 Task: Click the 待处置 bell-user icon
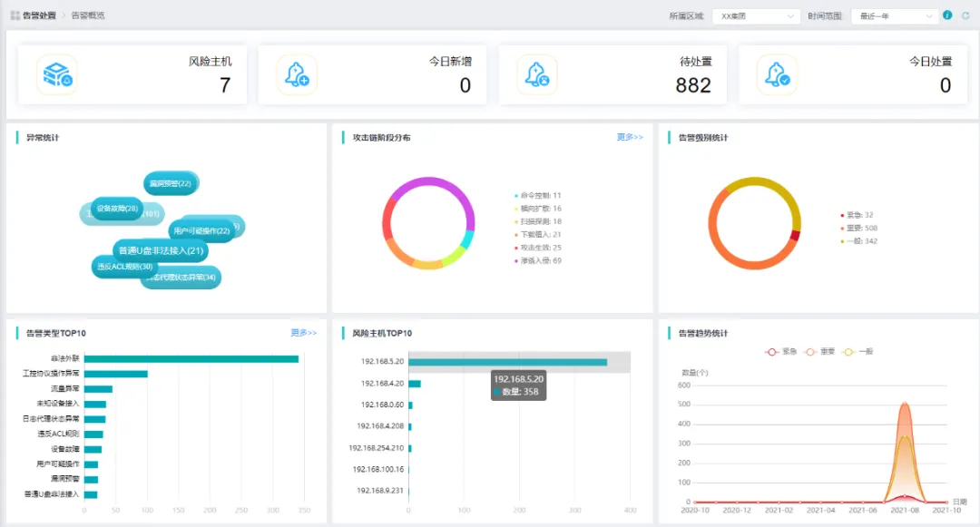tap(536, 75)
